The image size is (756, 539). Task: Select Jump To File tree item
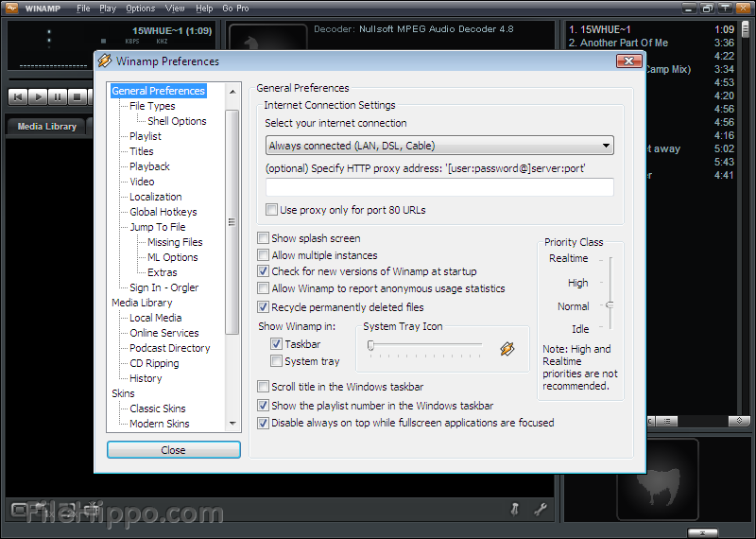click(157, 227)
